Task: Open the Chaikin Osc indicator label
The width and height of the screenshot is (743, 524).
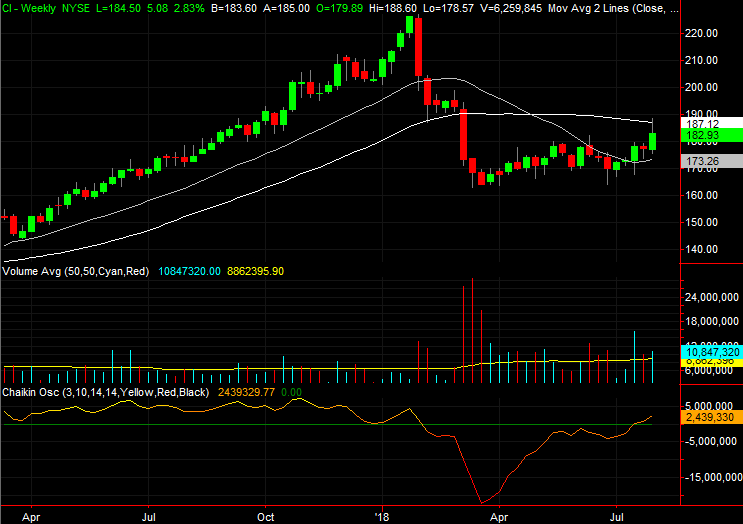Action: click(x=106, y=392)
